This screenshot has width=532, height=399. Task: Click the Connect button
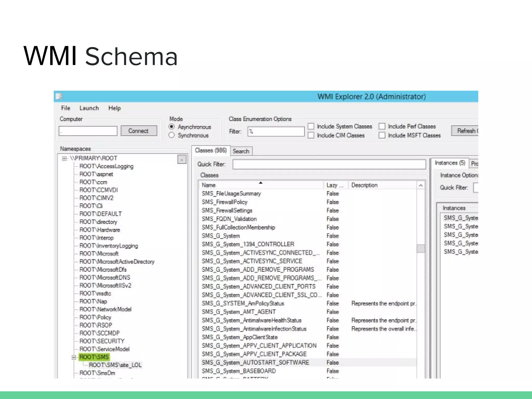pyautogui.click(x=139, y=131)
